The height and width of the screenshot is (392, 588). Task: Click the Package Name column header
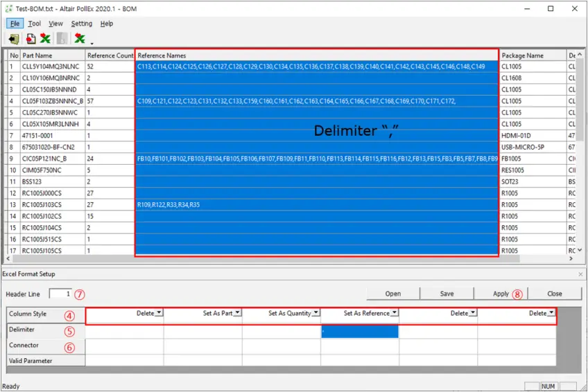533,55
